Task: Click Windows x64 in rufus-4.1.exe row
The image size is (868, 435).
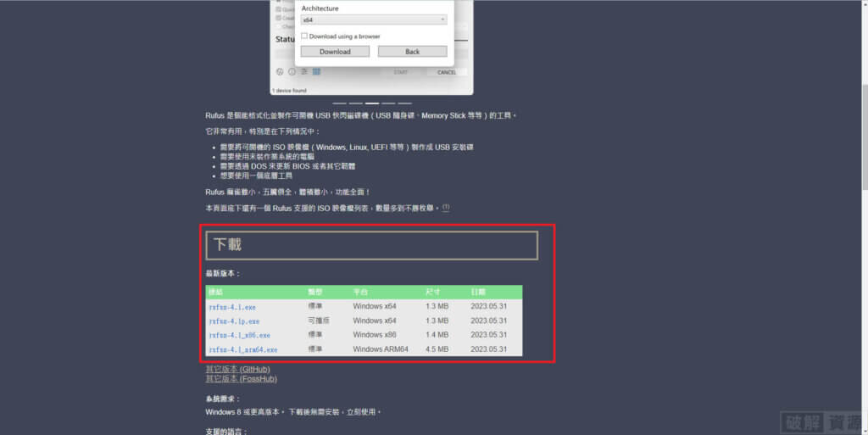Action: [x=374, y=306]
